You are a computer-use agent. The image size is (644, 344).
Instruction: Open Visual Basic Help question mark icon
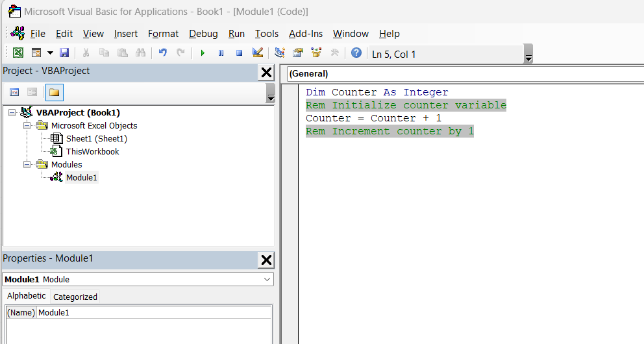tap(356, 53)
